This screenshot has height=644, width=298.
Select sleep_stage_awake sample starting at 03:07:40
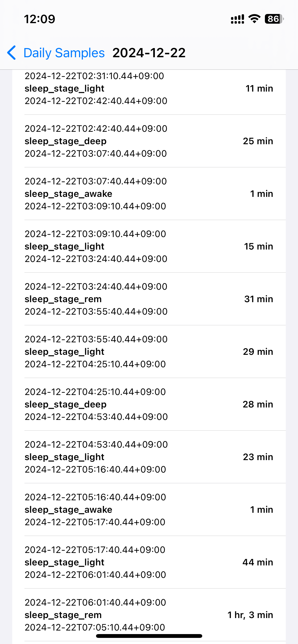(149, 194)
